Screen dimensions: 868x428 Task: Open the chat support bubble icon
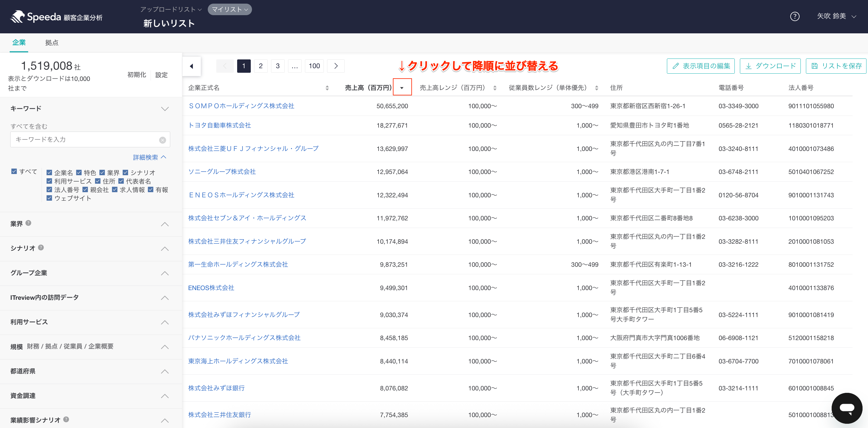pos(846,408)
